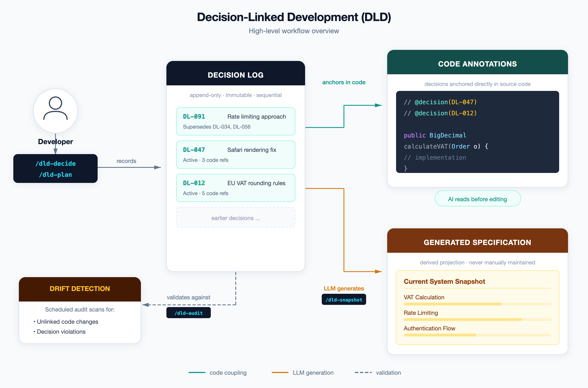This screenshot has width=588, height=388.
Task: Open the DL-047 Safari rendering fix entry
Action: [235, 155]
